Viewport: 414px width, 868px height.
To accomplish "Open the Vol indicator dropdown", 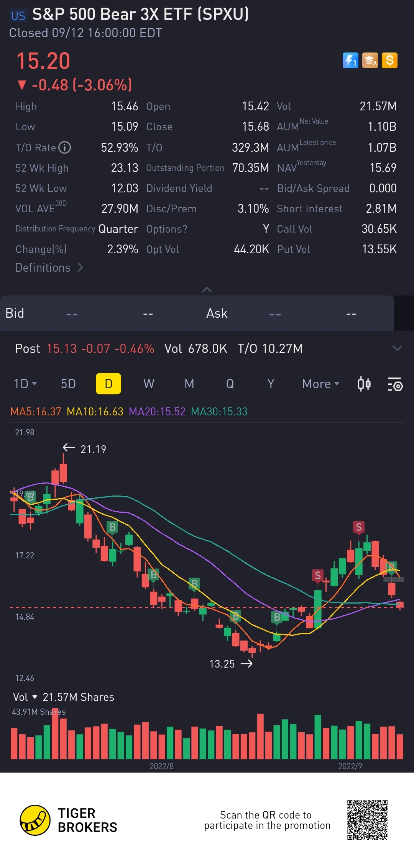I will (x=25, y=697).
